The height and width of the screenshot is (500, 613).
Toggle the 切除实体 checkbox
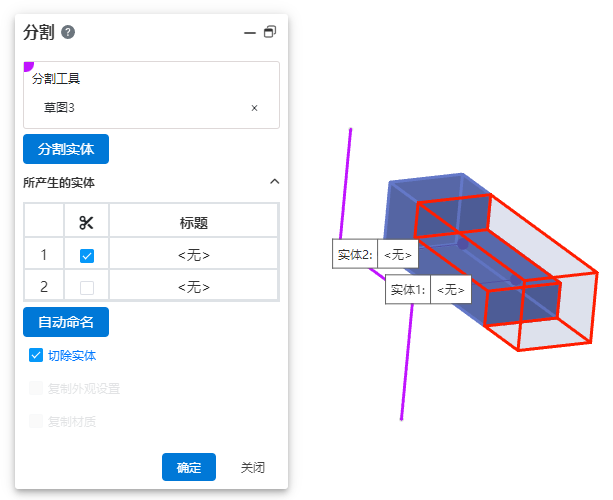click(x=37, y=355)
